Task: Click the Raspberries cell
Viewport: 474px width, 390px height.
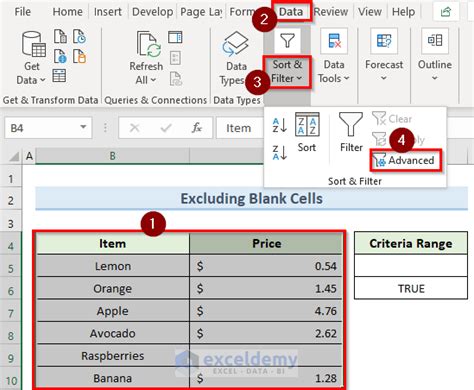Action: [113, 356]
